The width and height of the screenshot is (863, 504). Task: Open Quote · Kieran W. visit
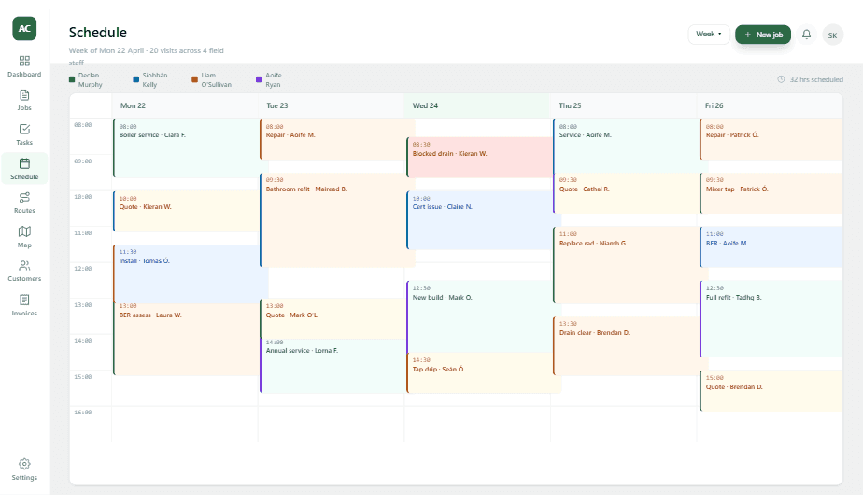[186, 211]
